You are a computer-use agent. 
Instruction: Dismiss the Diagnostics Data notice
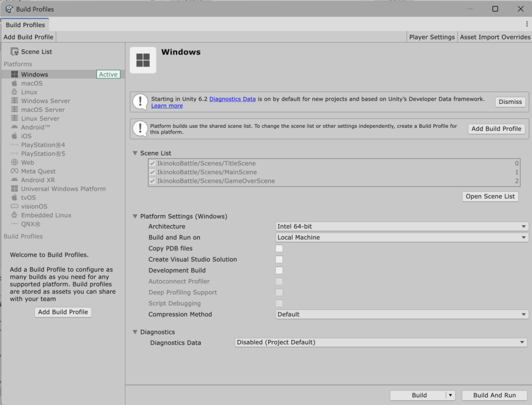(510, 102)
